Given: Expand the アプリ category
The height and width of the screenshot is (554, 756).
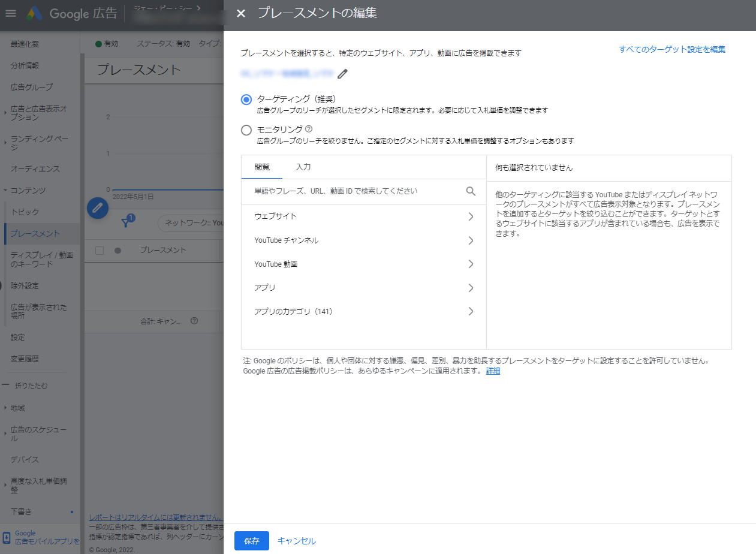Looking at the screenshot, I should [x=364, y=288].
